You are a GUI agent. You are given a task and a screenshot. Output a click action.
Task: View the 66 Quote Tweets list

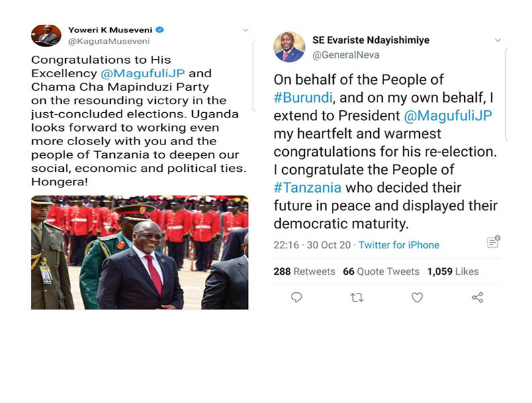[381, 271]
